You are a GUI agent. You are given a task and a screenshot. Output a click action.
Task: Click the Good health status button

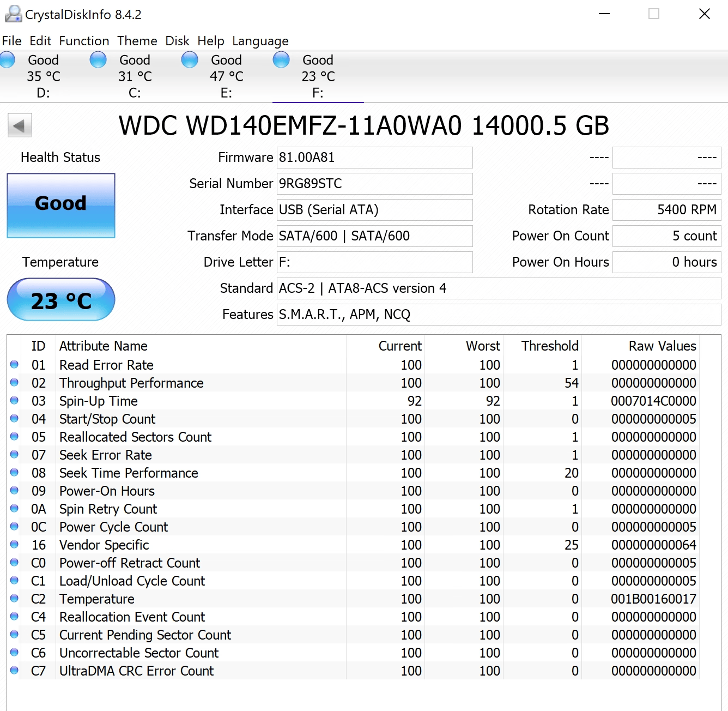[x=61, y=206]
